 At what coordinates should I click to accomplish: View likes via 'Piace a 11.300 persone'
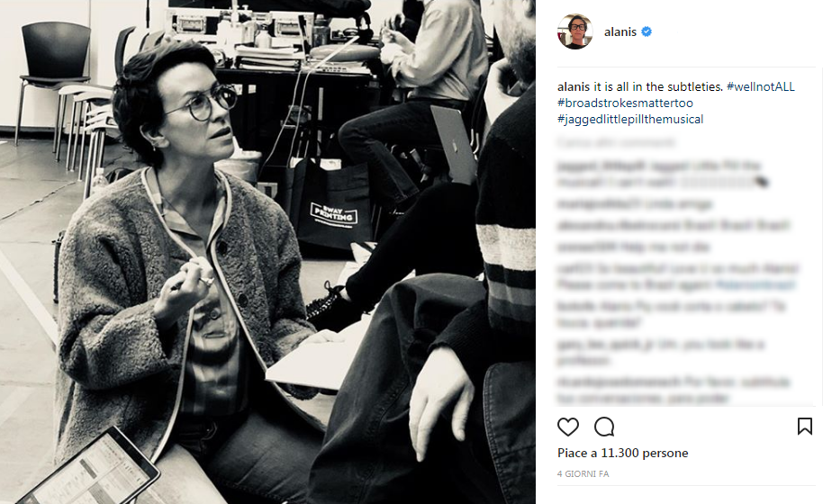(622, 453)
